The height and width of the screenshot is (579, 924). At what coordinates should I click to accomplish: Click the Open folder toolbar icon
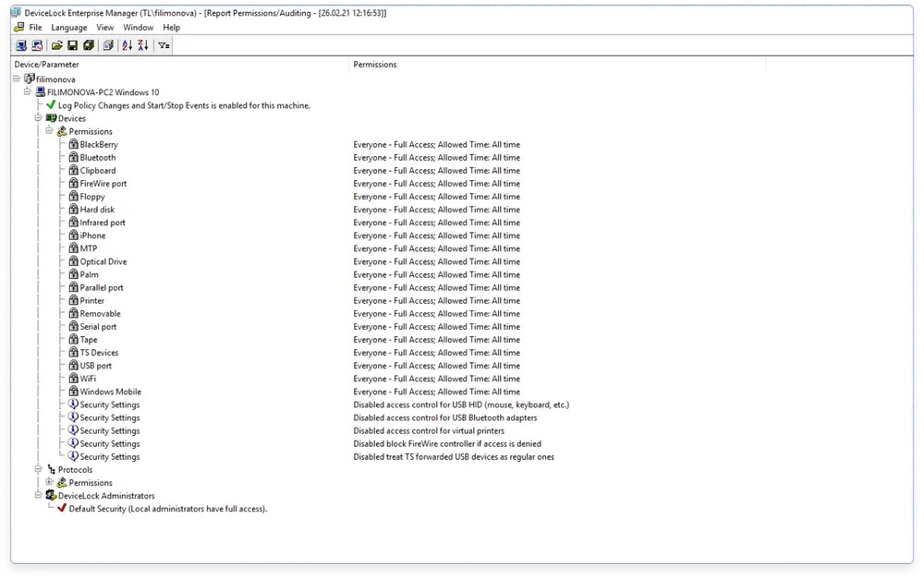tap(57, 45)
